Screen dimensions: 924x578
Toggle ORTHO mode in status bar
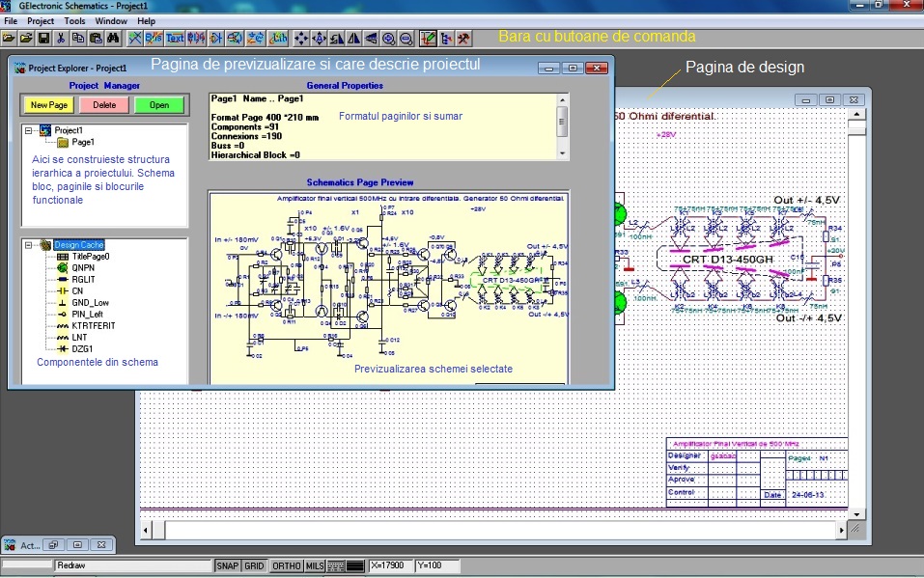click(x=286, y=566)
